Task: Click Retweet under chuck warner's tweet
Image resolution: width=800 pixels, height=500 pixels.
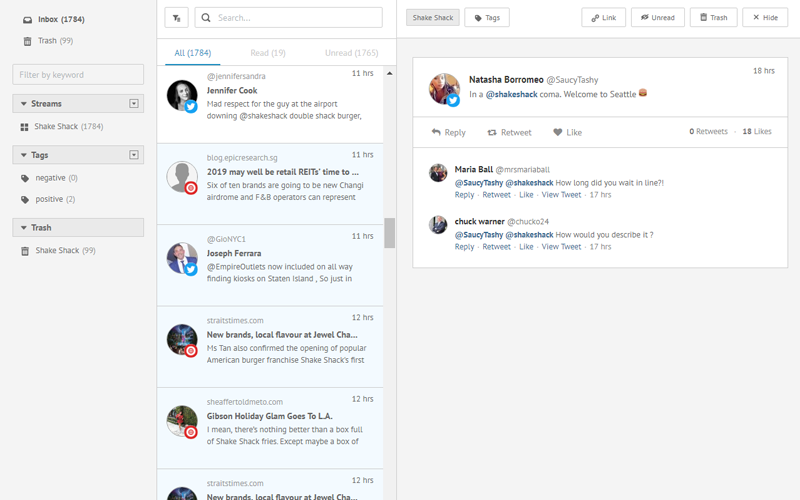Action: pos(496,247)
